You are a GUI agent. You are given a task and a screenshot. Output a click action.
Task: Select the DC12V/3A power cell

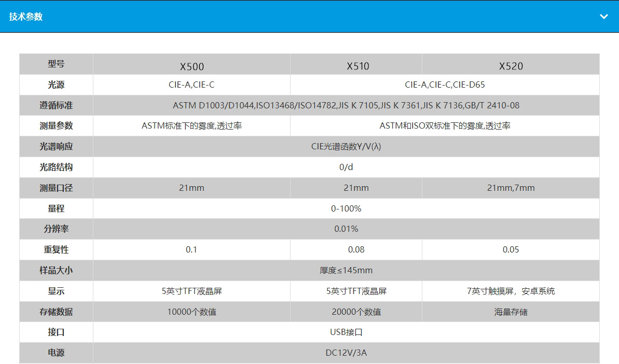click(346, 353)
